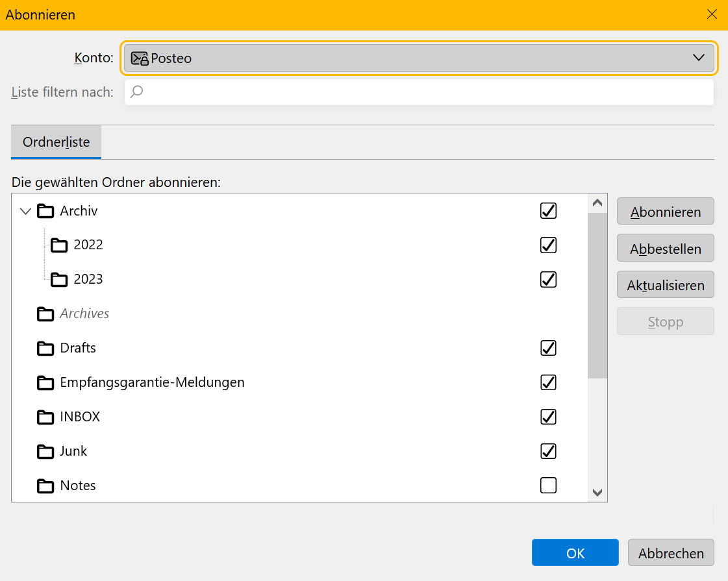Collapse the Archiv folder tree
This screenshot has width=728, height=581.
click(25, 211)
